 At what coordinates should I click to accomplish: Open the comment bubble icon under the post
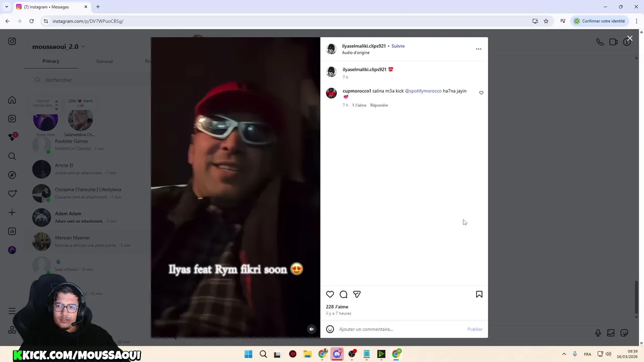click(x=344, y=294)
